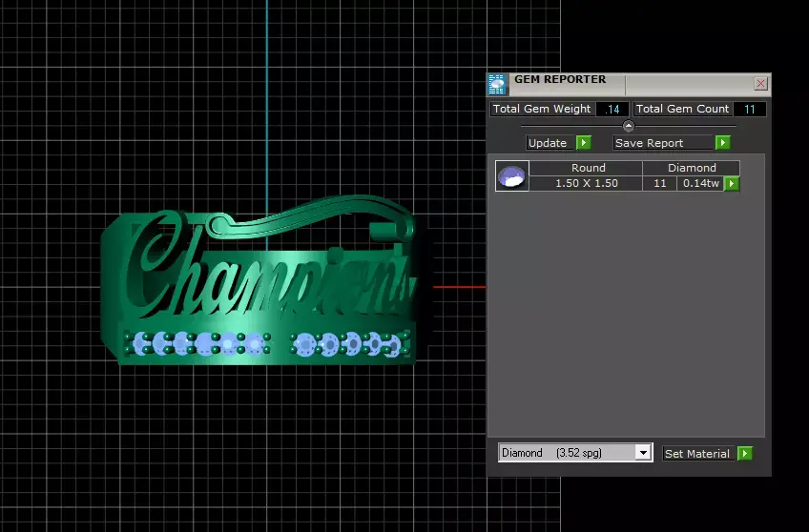The width and height of the screenshot is (809, 532).
Task: Click the Diamond material cell in table
Action: coord(692,168)
